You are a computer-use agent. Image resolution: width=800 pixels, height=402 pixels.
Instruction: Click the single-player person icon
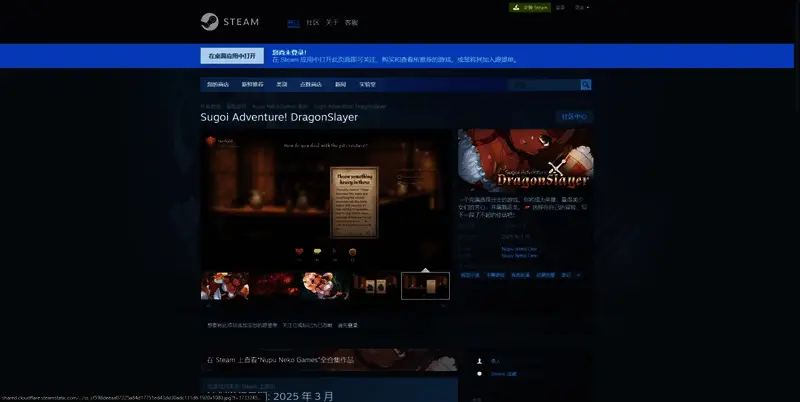(480, 361)
